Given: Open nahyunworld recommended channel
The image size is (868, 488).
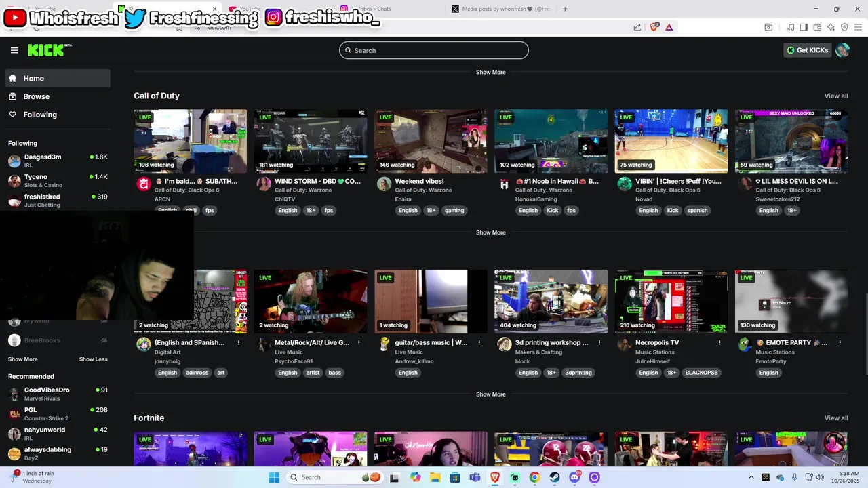Looking at the screenshot, I should click(58, 433).
